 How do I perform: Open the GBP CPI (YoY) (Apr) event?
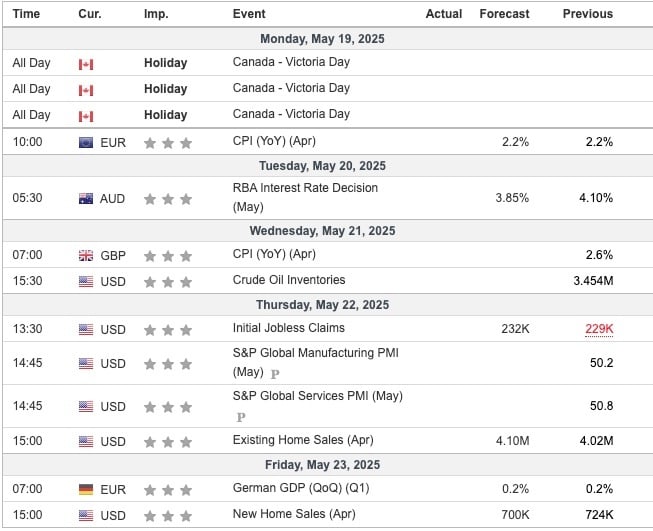pyautogui.click(x=274, y=254)
